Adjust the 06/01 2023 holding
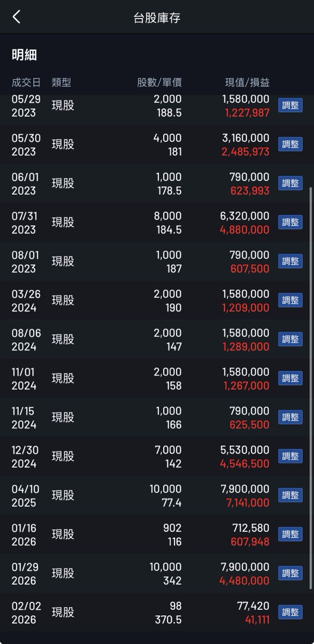This screenshot has width=314, height=644. (x=290, y=184)
